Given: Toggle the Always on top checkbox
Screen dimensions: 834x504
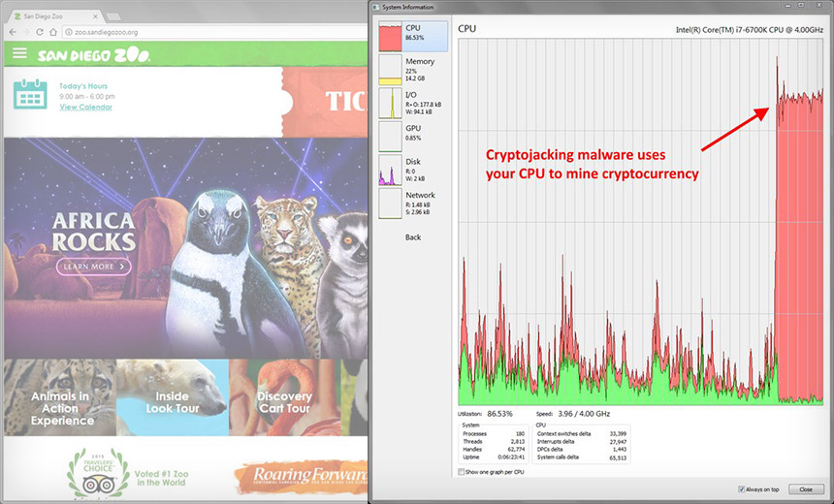Looking at the screenshot, I should point(742,489).
